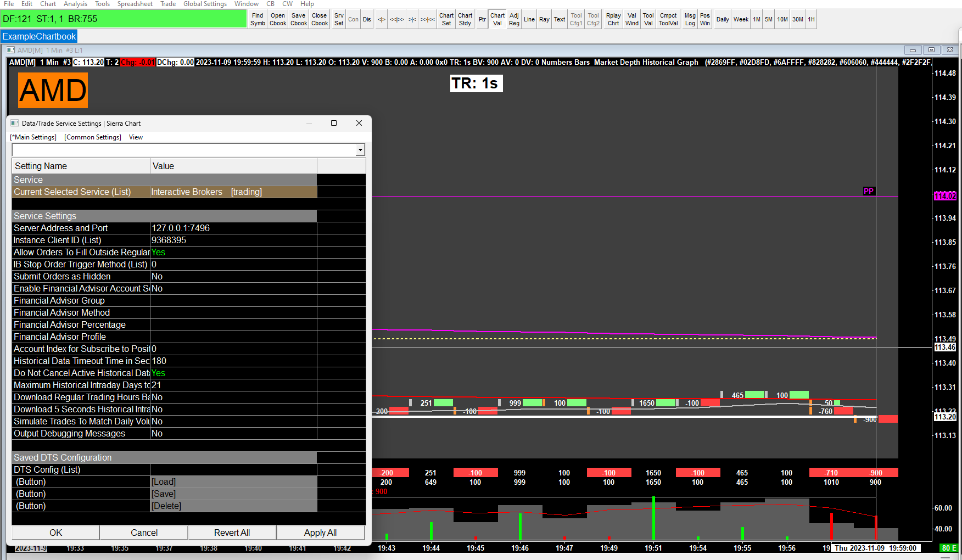The width and height of the screenshot is (962, 560).
Task: Click Open Cbook in the toolbar
Action: click(x=278, y=19)
